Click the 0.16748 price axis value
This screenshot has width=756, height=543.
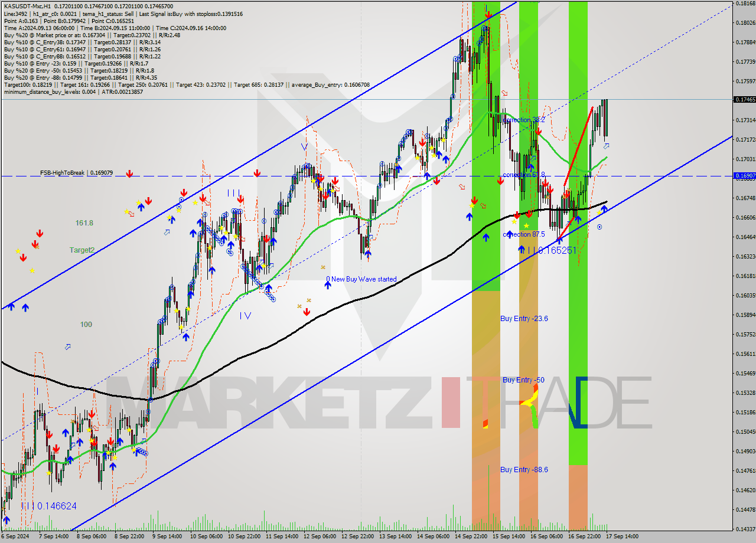point(745,198)
